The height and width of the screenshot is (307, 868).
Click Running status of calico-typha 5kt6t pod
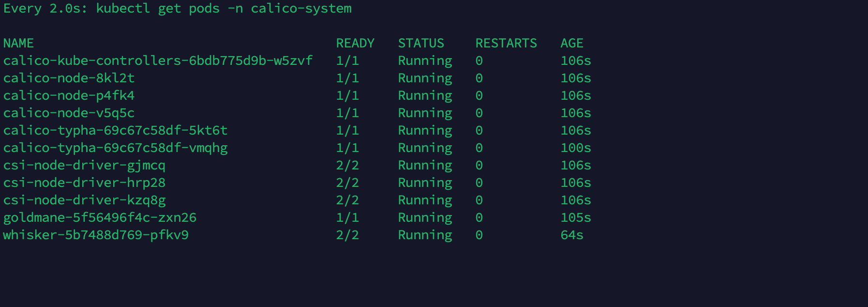coord(425,130)
